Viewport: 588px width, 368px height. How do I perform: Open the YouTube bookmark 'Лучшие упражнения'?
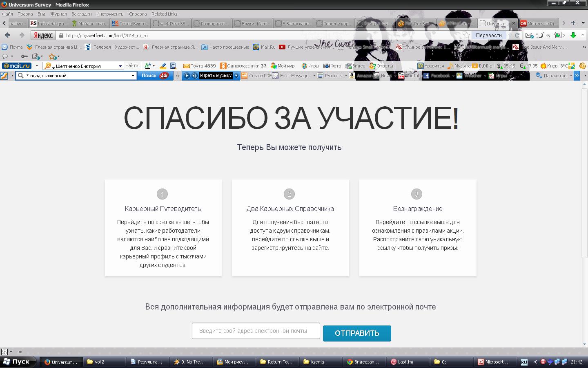click(307, 47)
